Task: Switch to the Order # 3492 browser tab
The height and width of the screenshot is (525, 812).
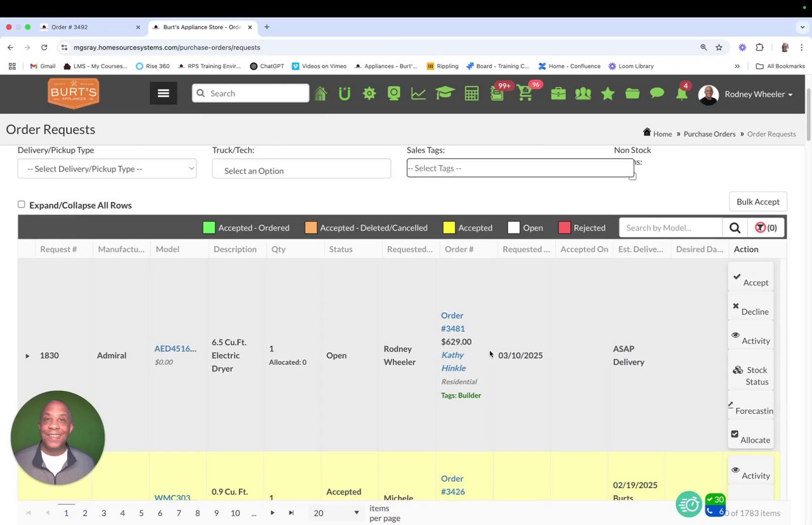Action: pyautogui.click(x=89, y=27)
